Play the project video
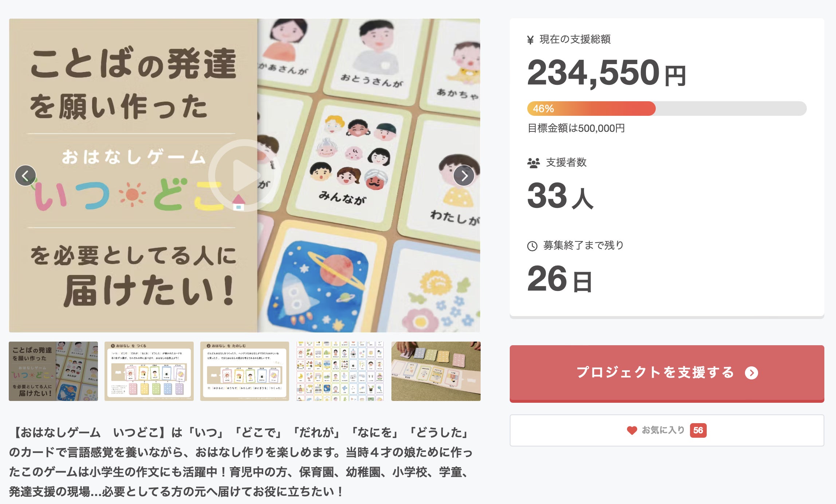The height and width of the screenshot is (504, 836). click(244, 175)
